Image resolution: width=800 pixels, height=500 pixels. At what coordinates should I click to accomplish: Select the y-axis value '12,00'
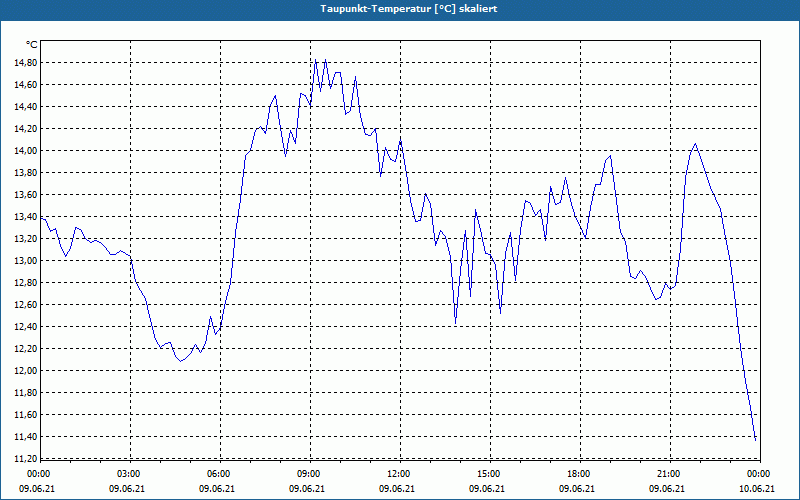pyautogui.click(x=26, y=371)
